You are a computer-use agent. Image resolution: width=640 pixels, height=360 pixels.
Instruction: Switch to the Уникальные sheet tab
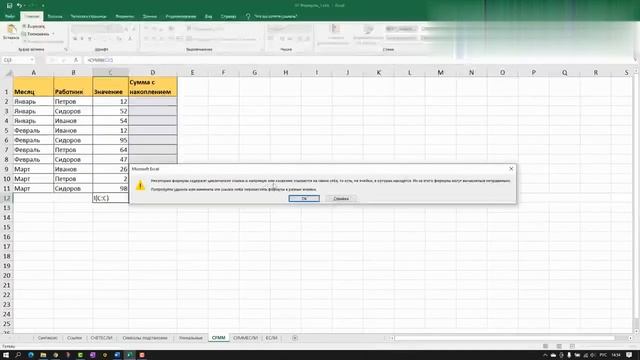click(x=191, y=338)
